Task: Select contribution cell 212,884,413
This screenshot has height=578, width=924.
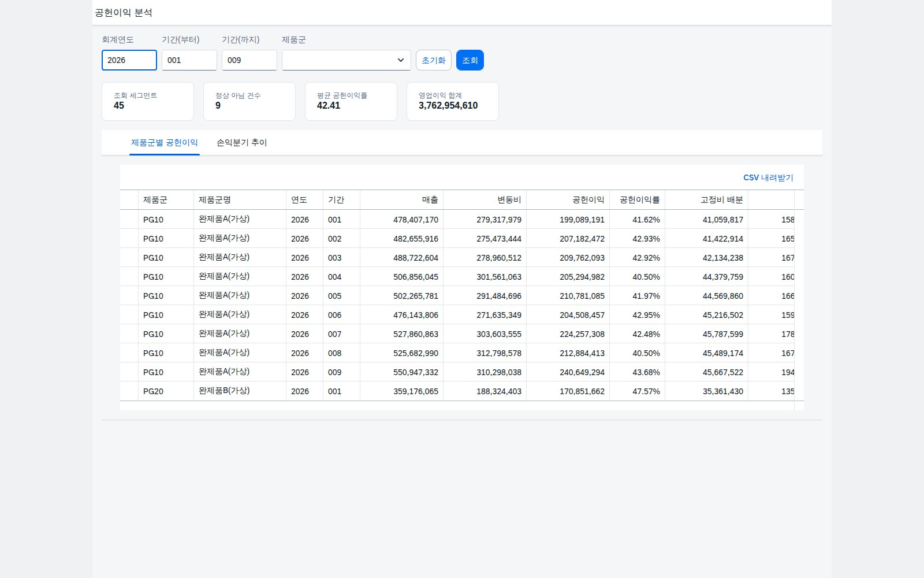Action: click(568, 353)
